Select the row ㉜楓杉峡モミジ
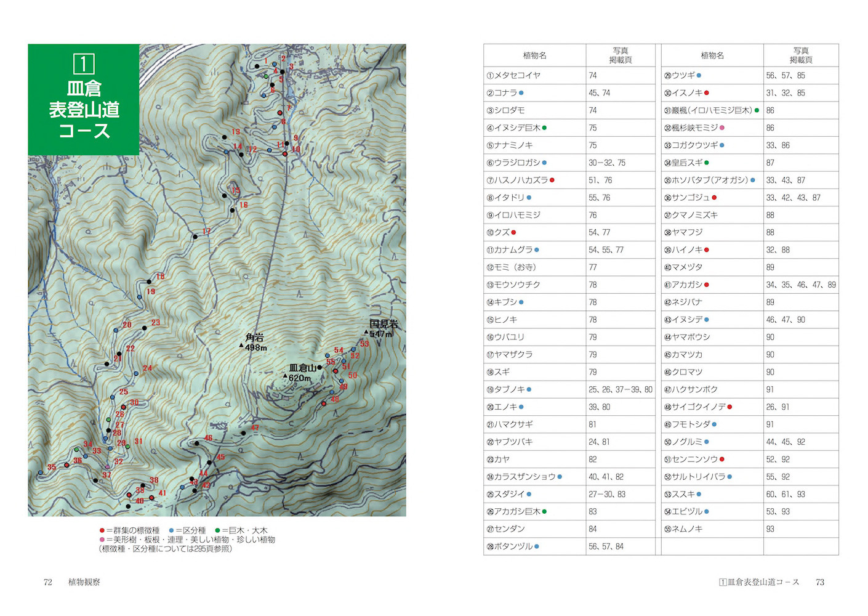Viewport: 868px width, 616px height. pos(750,128)
